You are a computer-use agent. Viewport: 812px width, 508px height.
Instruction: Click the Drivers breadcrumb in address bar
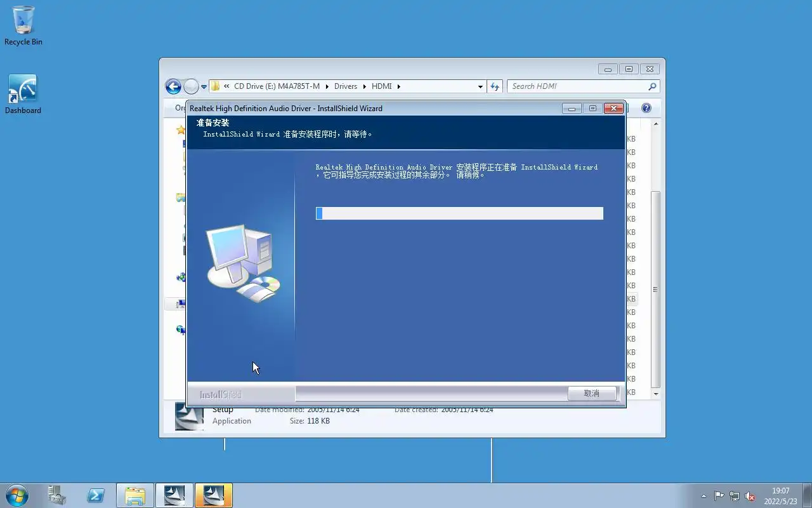pyautogui.click(x=346, y=86)
